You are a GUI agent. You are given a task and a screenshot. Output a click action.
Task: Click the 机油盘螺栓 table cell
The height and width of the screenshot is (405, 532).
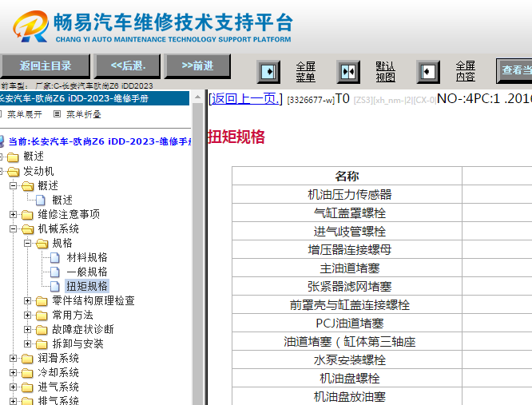pyautogui.click(x=347, y=378)
